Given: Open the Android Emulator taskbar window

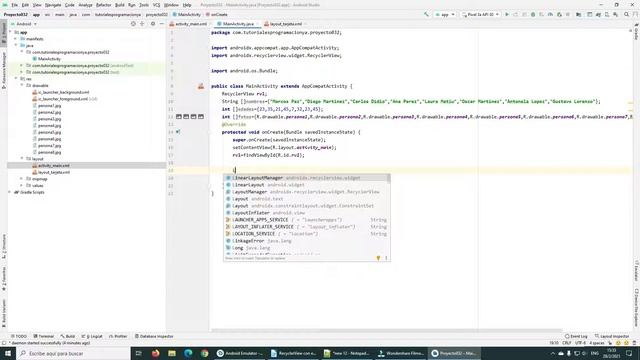Looking at the screenshot, I should click(240, 353).
